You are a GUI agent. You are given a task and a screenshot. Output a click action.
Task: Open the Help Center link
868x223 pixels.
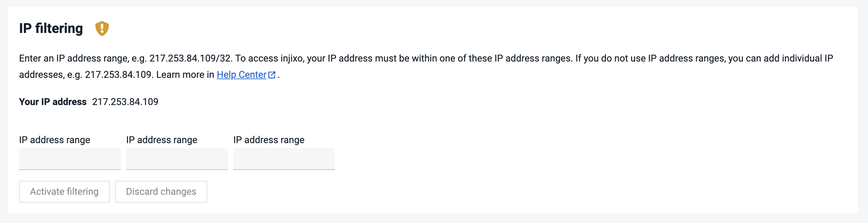242,74
